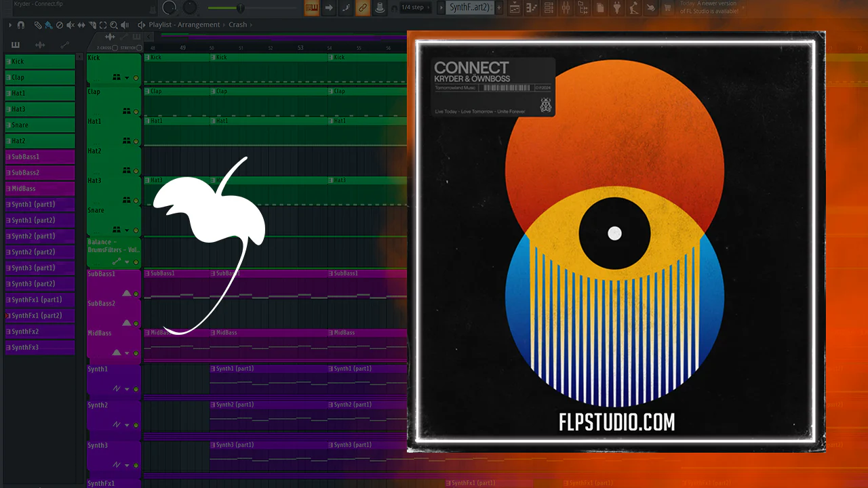Select SynthFx1 (part2) pattern in picker list
Image resolution: width=868 pixels, height=488 pixels.
tap(39, 315)
